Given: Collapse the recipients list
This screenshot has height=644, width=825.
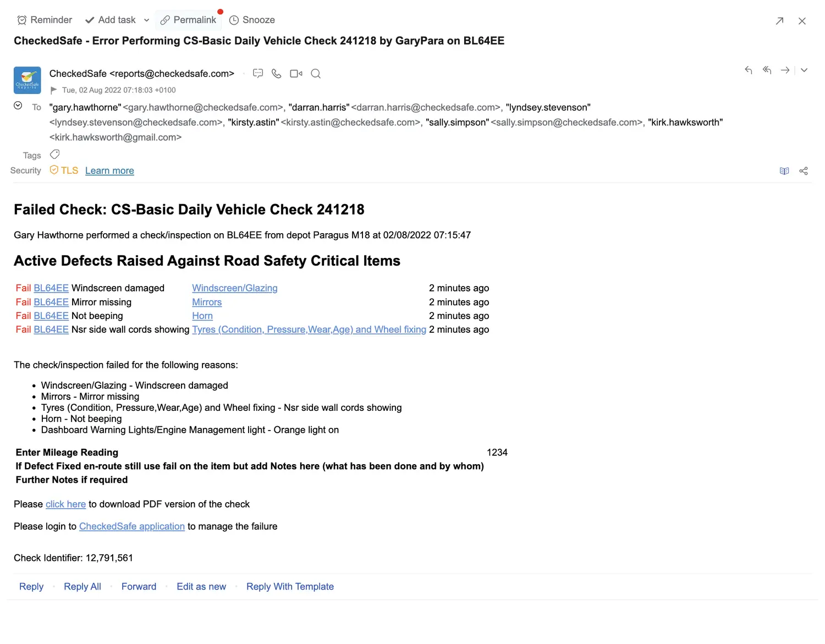Looking at the screenshot, I should tap(18, 106).
